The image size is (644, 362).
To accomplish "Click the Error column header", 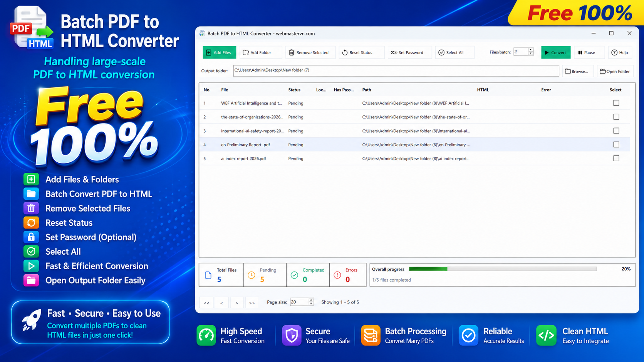I will click(x=546, y=90).
